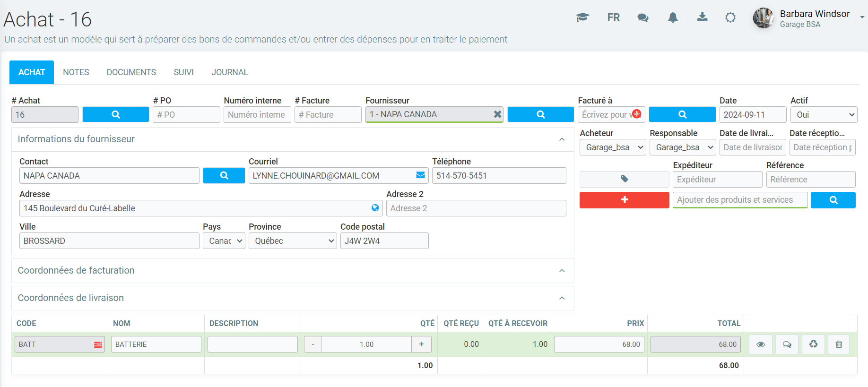Collapse the Informations du fournisseur section
This screenshot has width=868, height=387.
562,139
